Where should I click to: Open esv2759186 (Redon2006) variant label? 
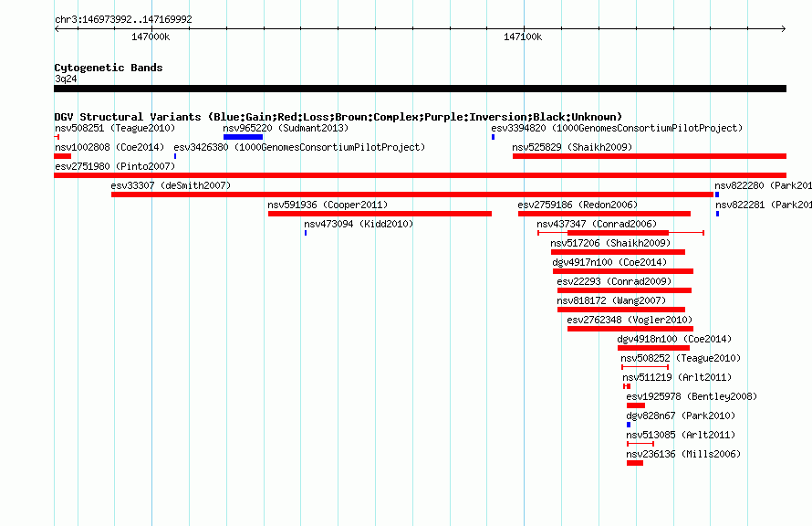point(578,205)
